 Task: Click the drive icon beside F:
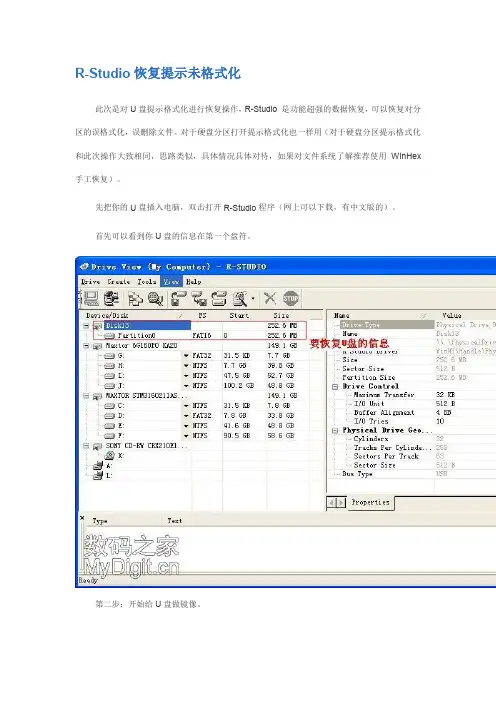point(110,436)
